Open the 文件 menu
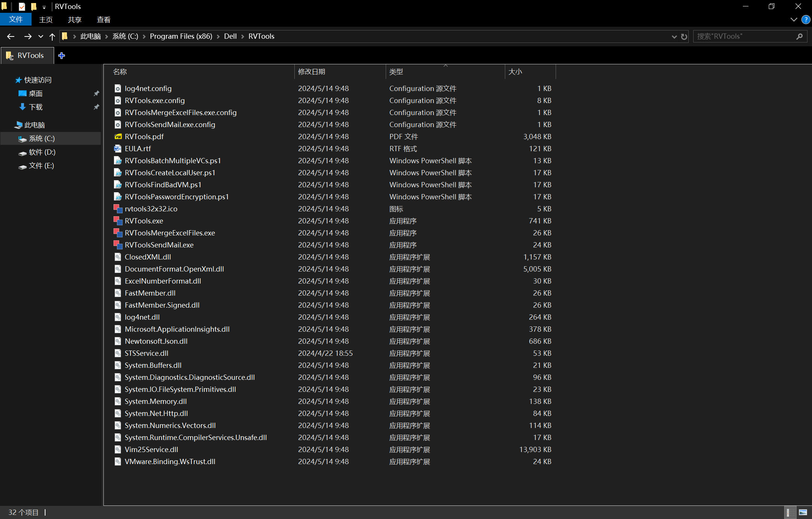This screenshot has height=519, width=812. (x=16, y=20)
